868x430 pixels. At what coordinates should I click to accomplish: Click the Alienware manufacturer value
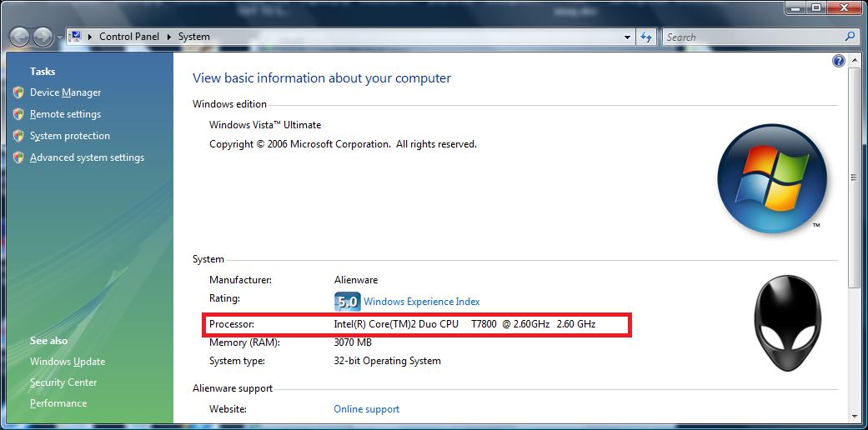[x=356, y=280]
